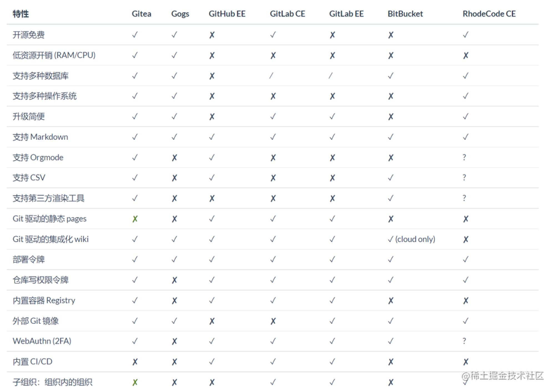
Task: Click the 低资源开销 (RAM/CPU) row label
Action: pos(54,55)
